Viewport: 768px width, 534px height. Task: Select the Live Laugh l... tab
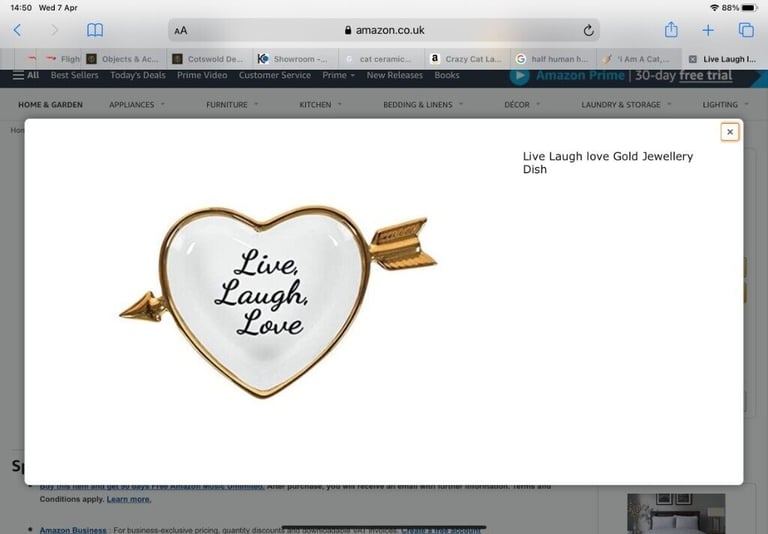click(724, 59)
